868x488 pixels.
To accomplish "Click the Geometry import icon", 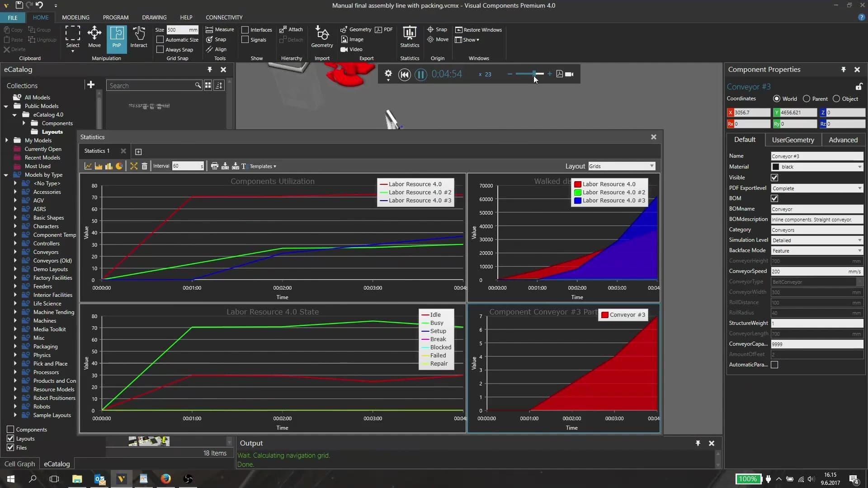I will click(x=322, y=37).
